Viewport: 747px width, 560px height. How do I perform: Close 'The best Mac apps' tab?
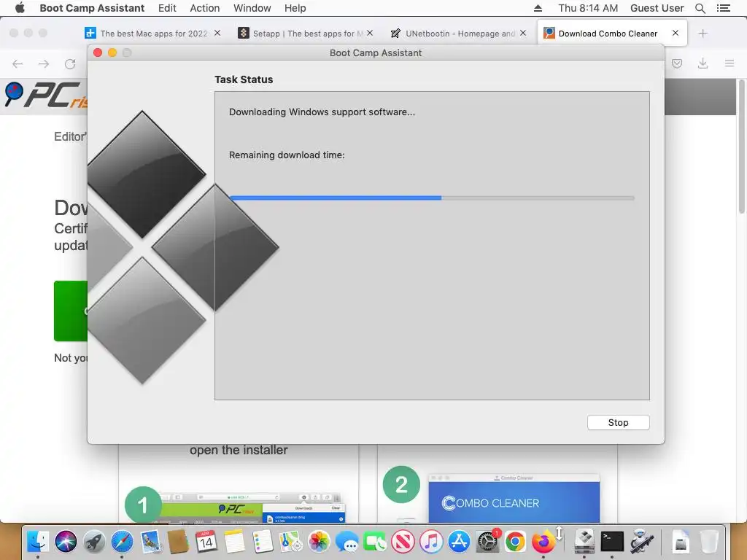pyautogui.click(x=217, y=33)
